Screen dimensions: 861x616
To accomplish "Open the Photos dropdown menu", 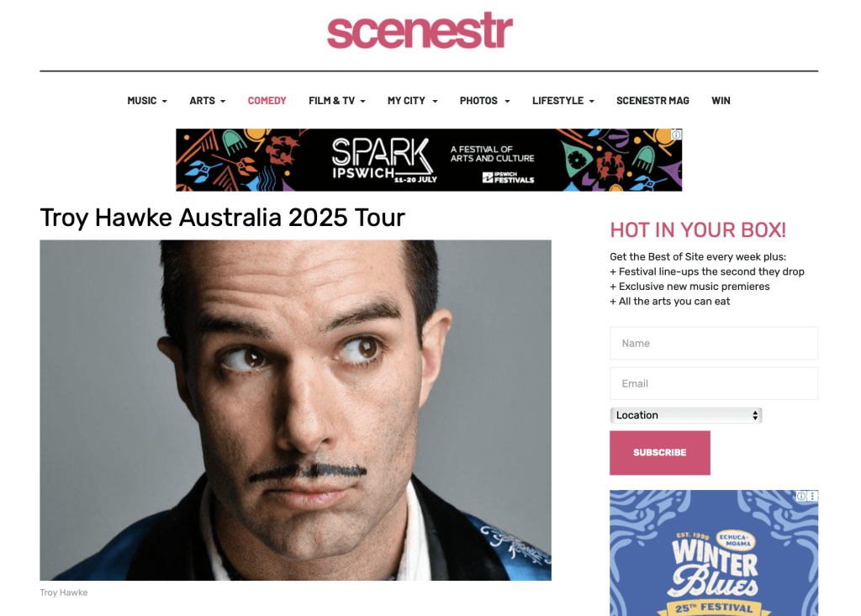I will pyautogui.click(x=485, y=101).
